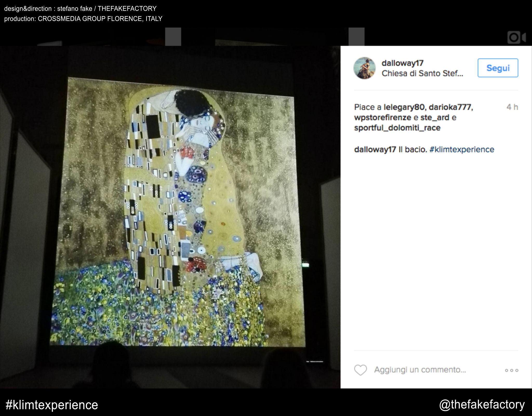
Task: Click dalloway17 name in caption
Action: [x=375, y=149]
